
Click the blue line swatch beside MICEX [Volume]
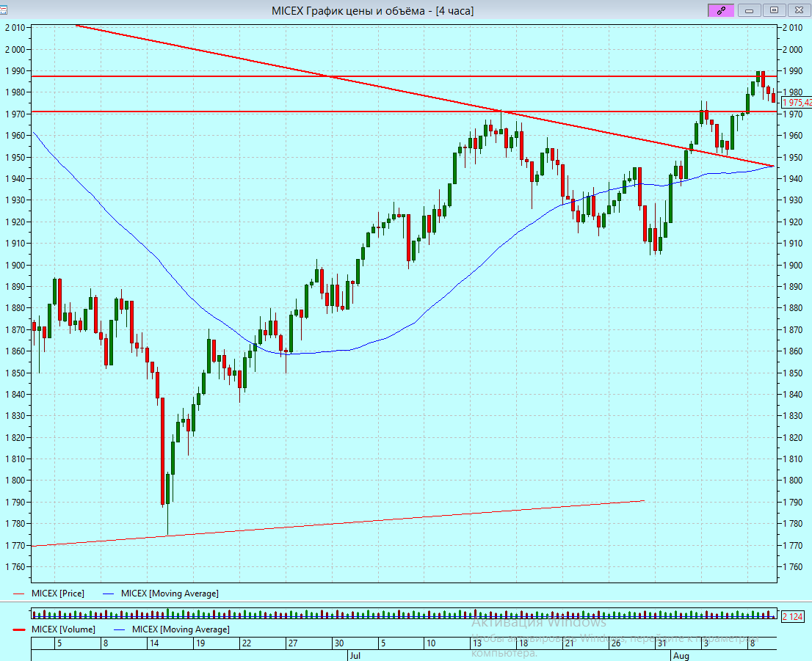[x=120, y=629]
